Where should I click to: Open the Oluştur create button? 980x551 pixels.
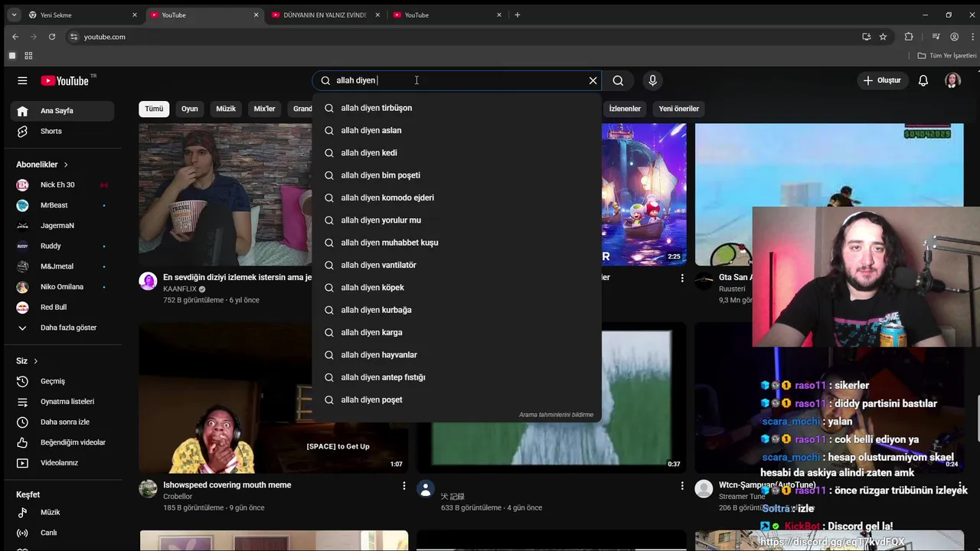click(882, 80)
